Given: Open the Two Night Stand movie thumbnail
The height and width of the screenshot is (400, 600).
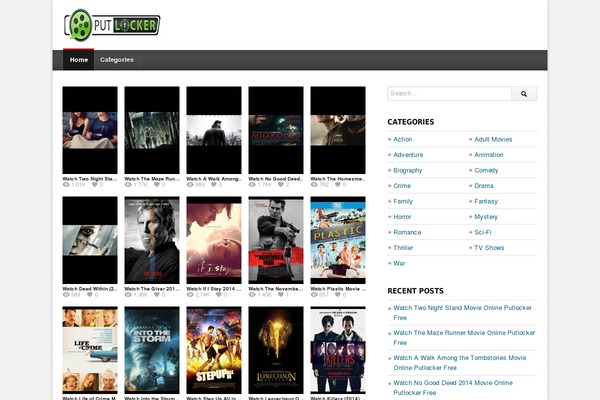Looking at the screenshot, I should coord(90,130).
